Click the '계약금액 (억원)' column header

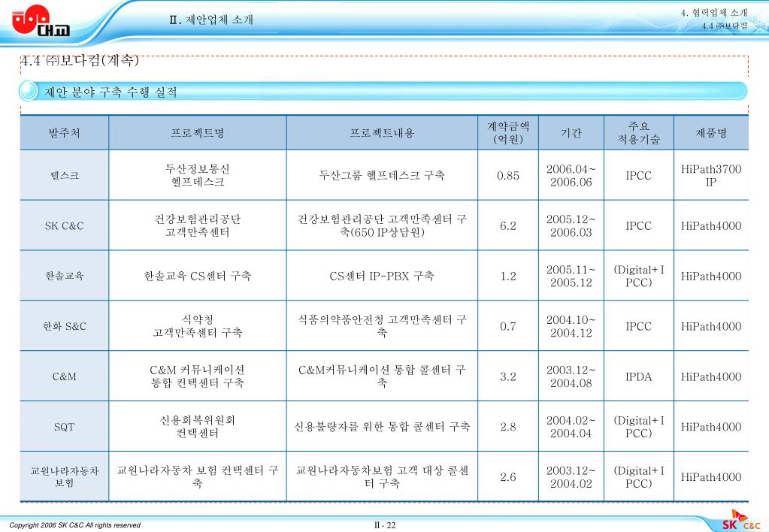(508, 133)
